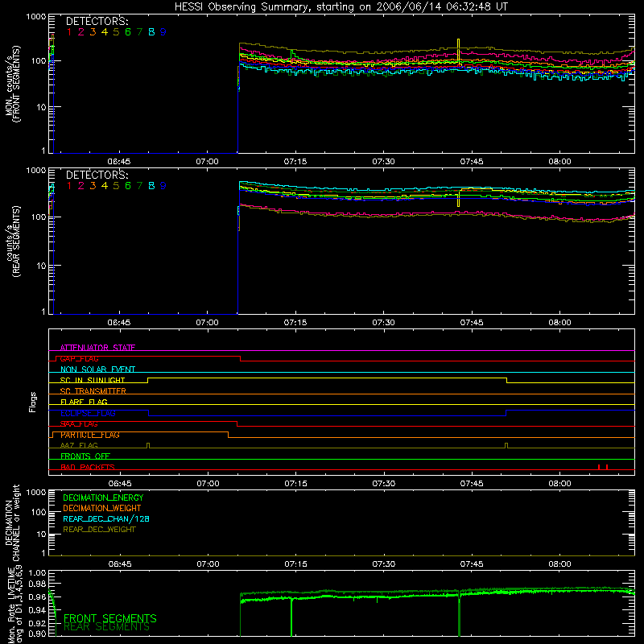Screen dimensions: 644x644
Task: Click the GAP_FLAG label
Action: [x=79, y=358]
